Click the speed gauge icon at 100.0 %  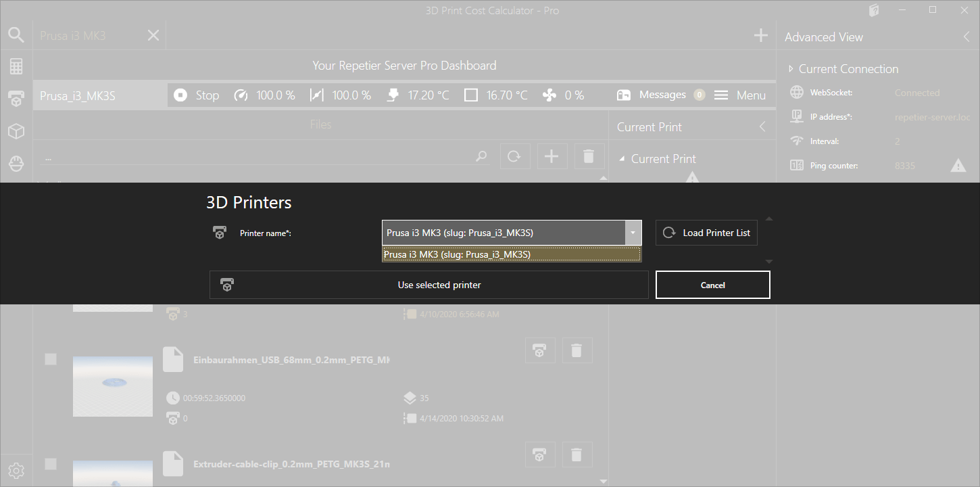pos(241,95)
